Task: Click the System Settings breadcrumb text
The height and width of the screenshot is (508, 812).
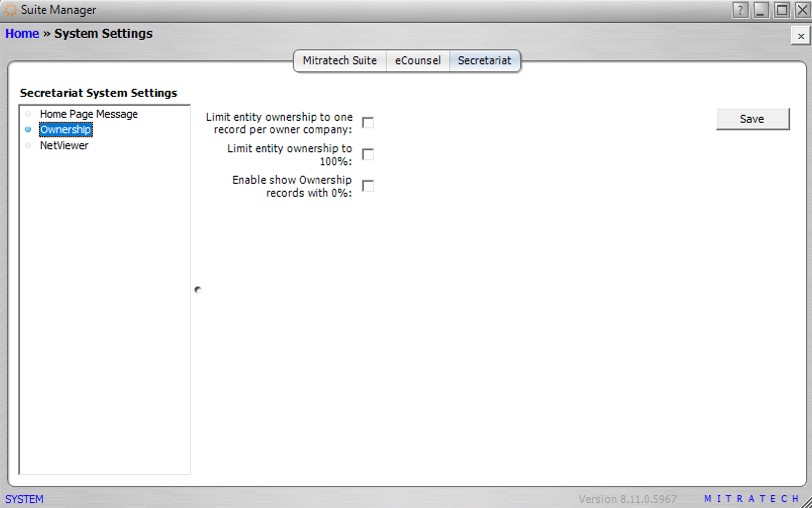Action: tap(103, 34)
